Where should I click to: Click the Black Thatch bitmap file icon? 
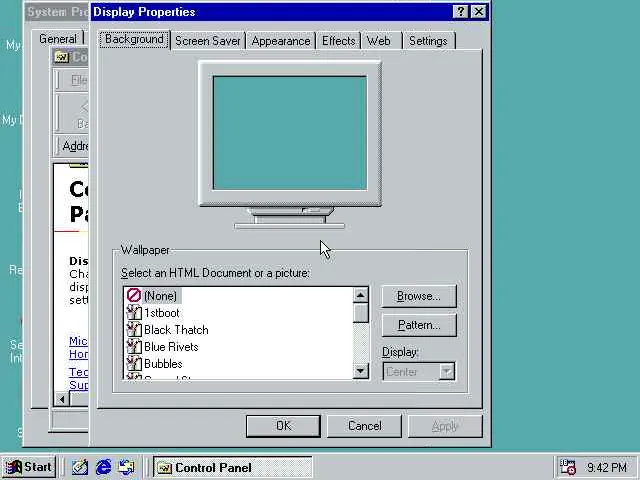click(x=133, y=329)
